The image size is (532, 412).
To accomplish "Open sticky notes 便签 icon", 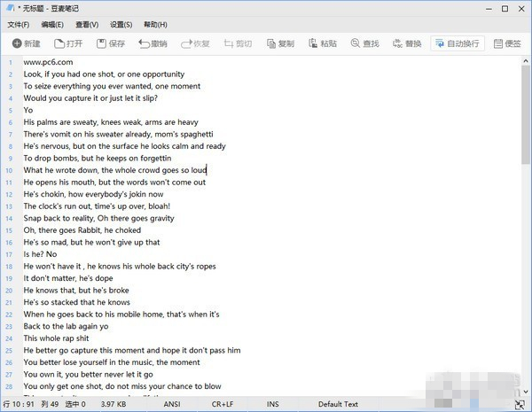I will (498, 43).
